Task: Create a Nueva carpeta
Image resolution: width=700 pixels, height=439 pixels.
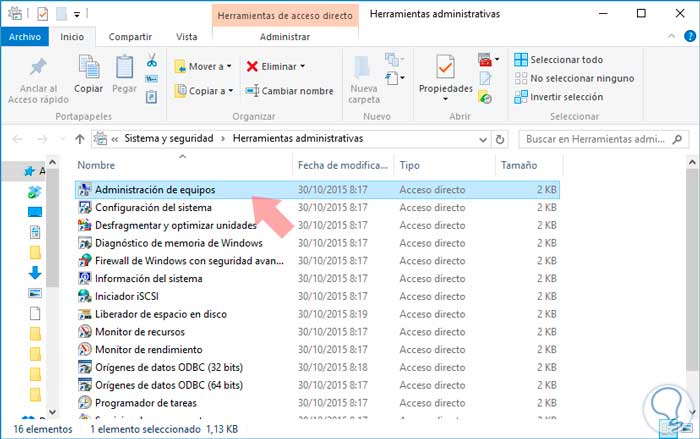Action: [364, 80]
